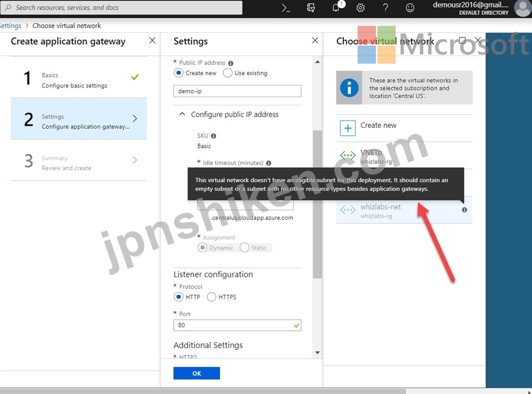This screenshot has width=532, height=394.
Task: Select the whizlabs-net virtual network
Action: point(404,211)
